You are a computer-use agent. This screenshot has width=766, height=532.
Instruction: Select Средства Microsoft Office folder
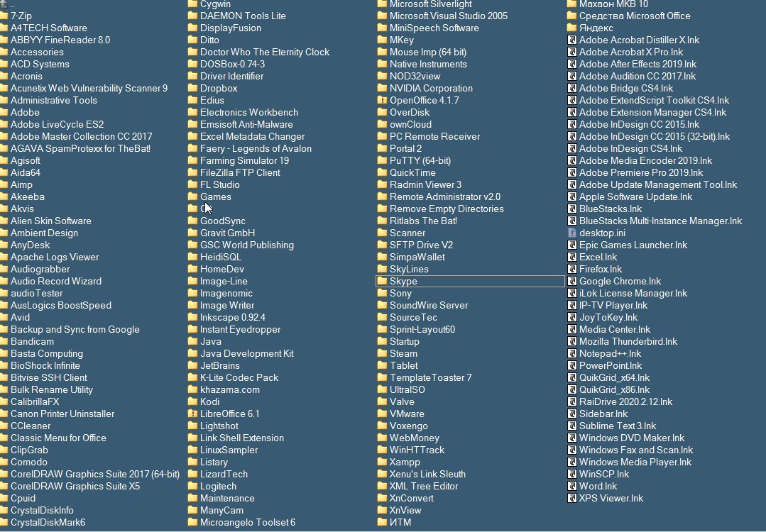[635, 16]
